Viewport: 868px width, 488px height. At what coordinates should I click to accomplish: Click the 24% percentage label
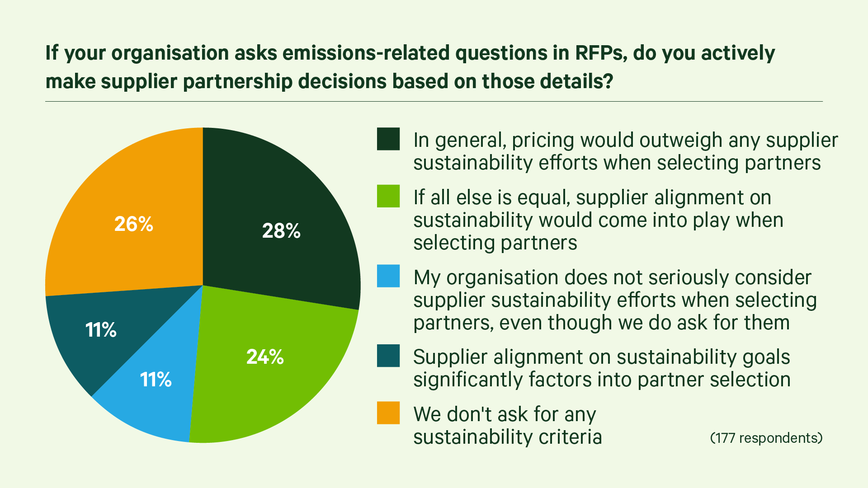point(265,357)
